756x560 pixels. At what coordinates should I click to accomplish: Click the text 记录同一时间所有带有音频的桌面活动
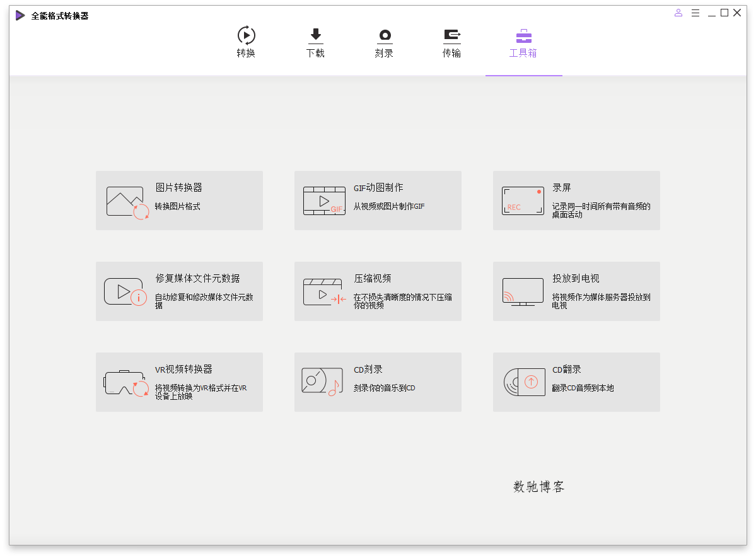point(602,210)
